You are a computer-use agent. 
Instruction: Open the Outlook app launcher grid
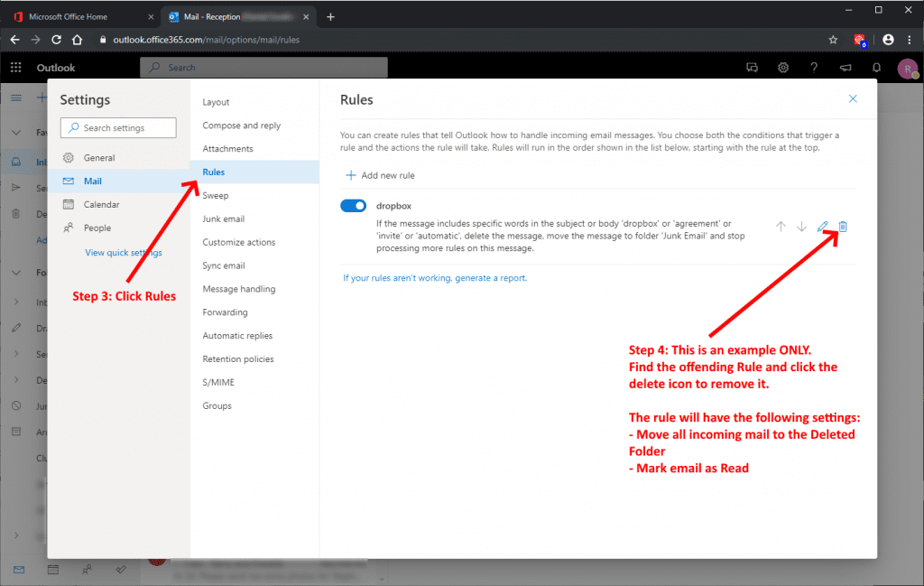(x=14, y=67)
